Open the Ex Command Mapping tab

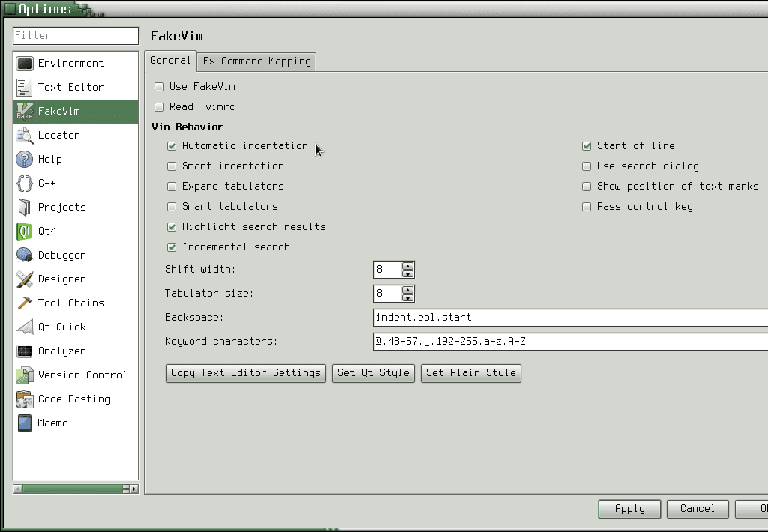(256, 61)
